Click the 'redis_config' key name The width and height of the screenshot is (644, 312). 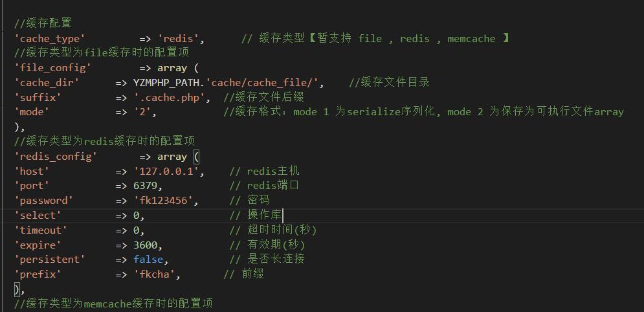[56, 157]
